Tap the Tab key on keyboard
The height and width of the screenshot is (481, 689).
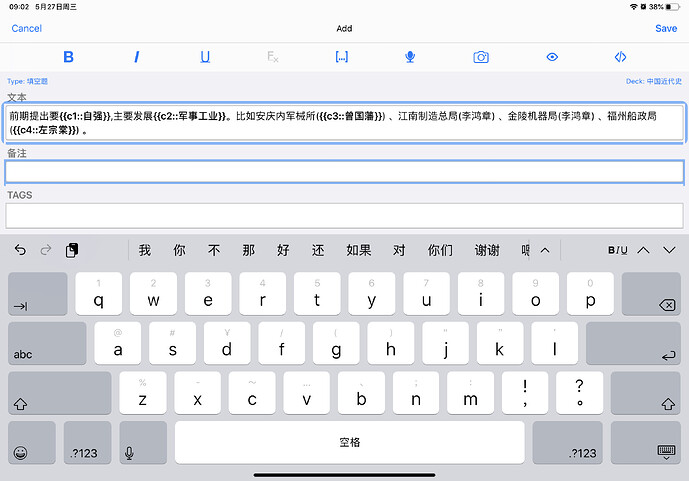[38, 293]
